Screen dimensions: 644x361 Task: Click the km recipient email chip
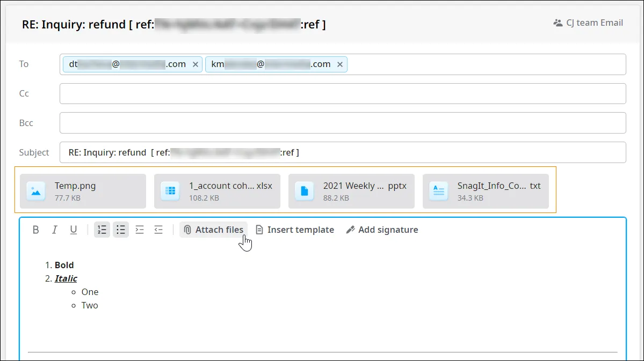pos(277,64)
